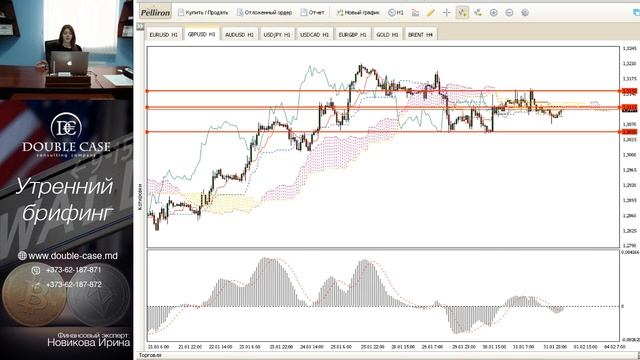Switch to the GOLD H1 tab
Image resolution: width=640 pixels, height=360 pixels.
pyautogui.click(x=387, y=35)
